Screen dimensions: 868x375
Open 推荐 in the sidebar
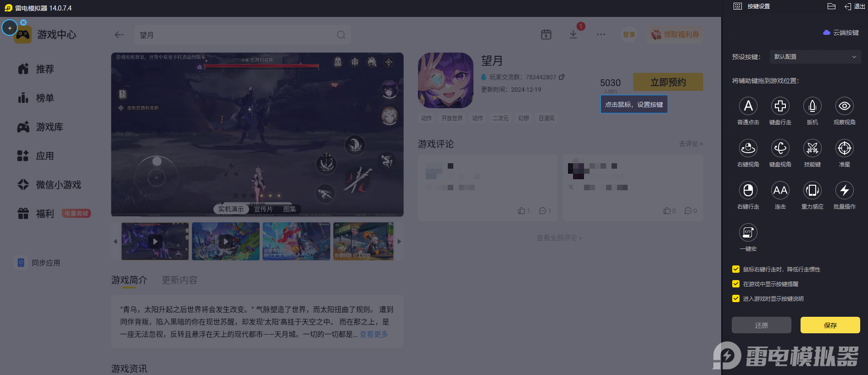36,69
